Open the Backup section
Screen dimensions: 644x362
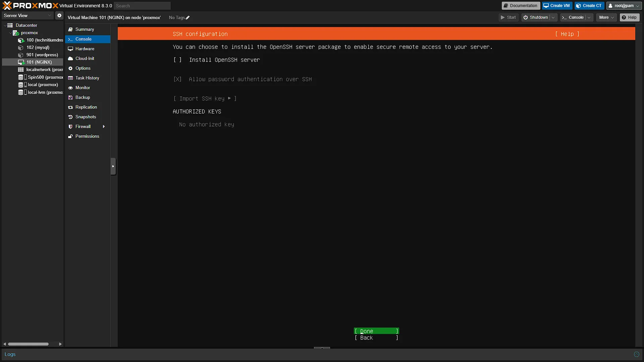[88, 98]
